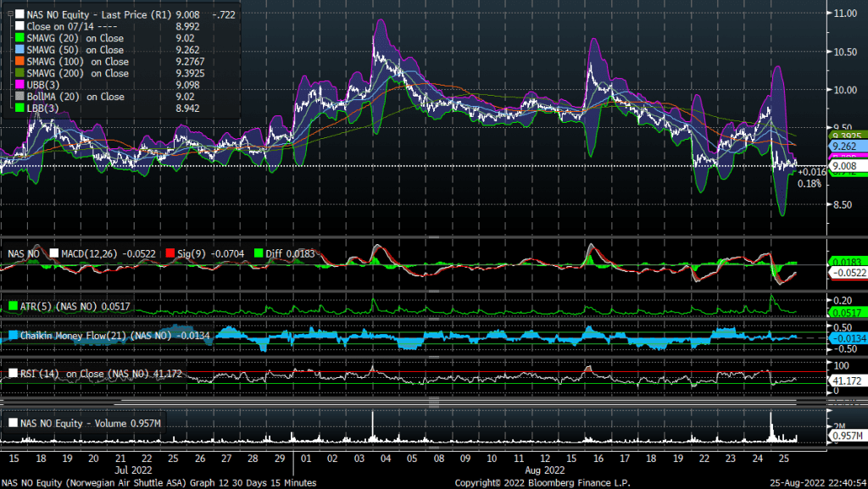Click the '-0.0134' Chaikin tag on right axis
Viewport: 868px width, 489px height.
tap(847, 338)
